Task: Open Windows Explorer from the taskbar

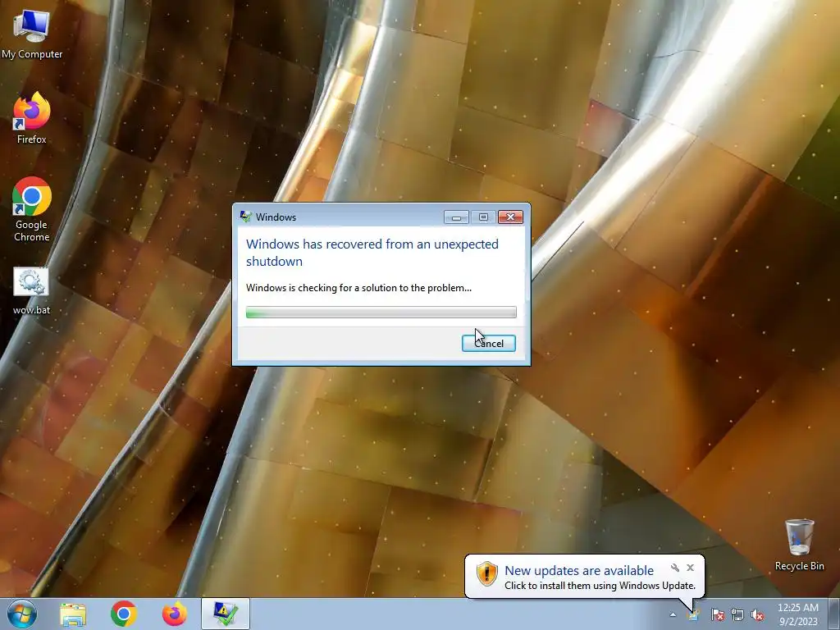Action: coord(73,614)
